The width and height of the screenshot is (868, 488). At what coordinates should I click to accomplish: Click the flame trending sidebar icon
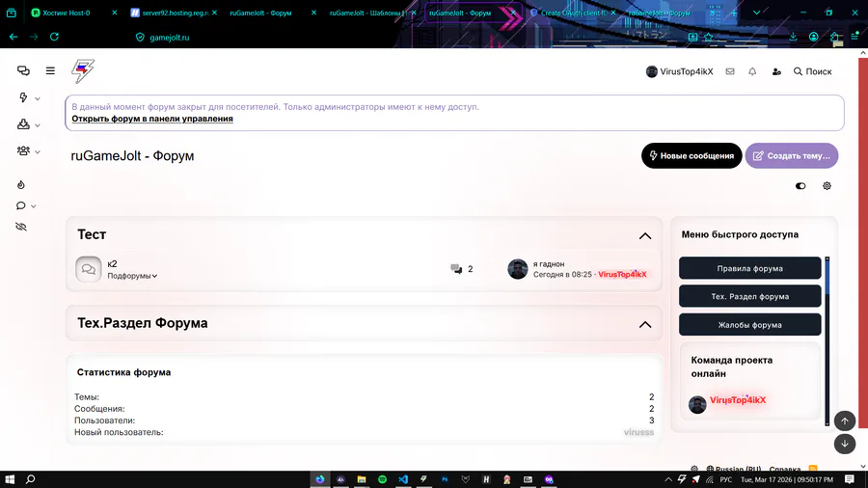pyautogui.click(x=21, y=185)
